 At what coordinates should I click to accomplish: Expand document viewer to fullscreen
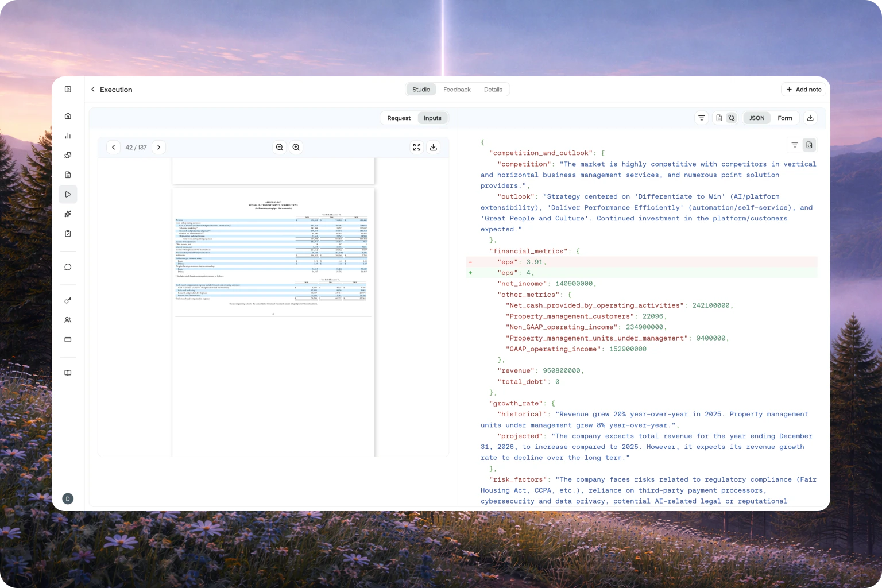tap(417, 148)
